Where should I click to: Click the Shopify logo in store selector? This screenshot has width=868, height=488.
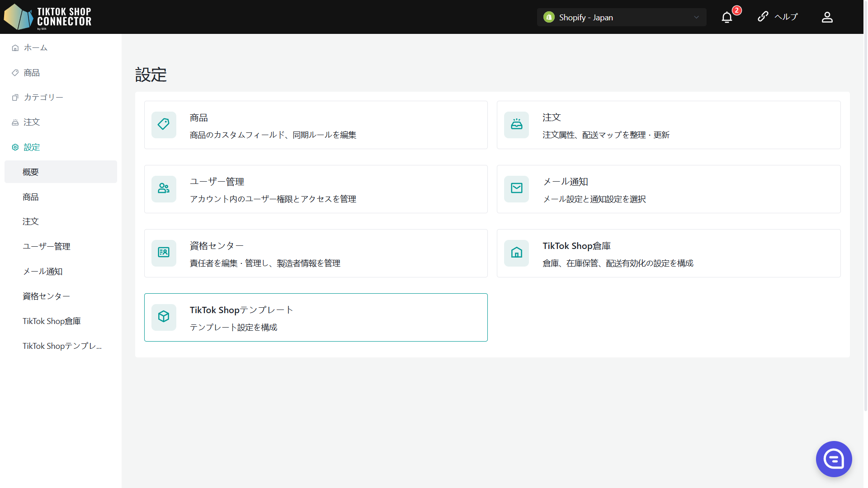(x=549, y=17)
